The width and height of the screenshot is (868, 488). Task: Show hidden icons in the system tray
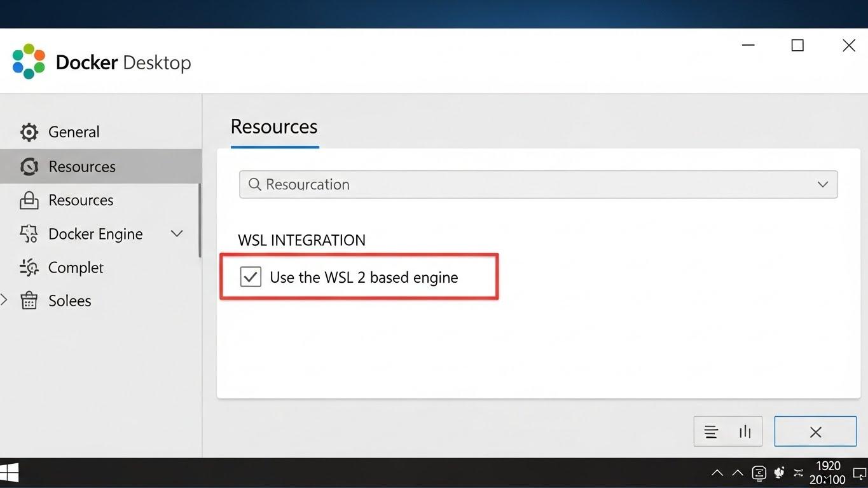click(x=717, y=473)
